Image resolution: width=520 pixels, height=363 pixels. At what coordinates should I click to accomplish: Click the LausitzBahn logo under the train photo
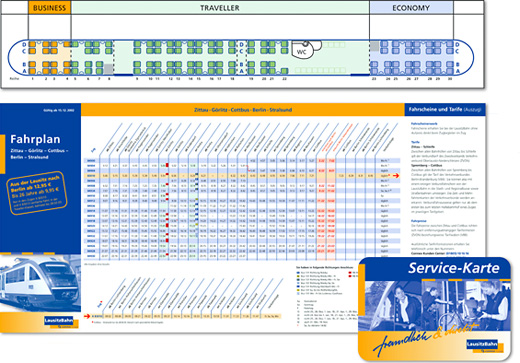[x=59, y=320]
